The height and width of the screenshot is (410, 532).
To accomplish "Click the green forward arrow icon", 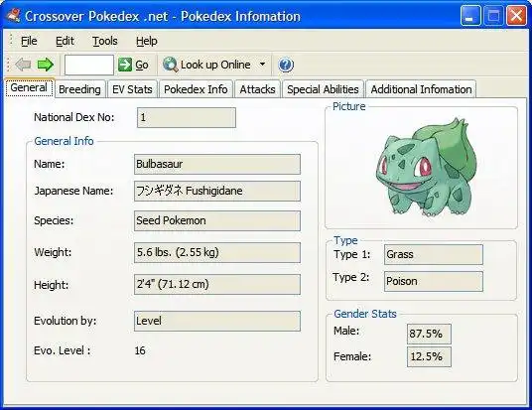I will pyautogui.click(x=45, y=65).
